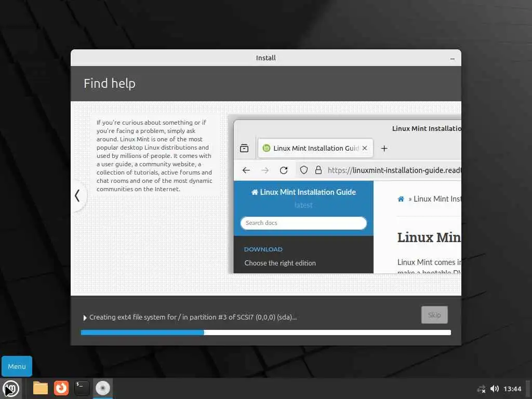Click the 'Creating ext4 file system' status text
Screen dimensions: 532x399
click(x=193, y=317)
